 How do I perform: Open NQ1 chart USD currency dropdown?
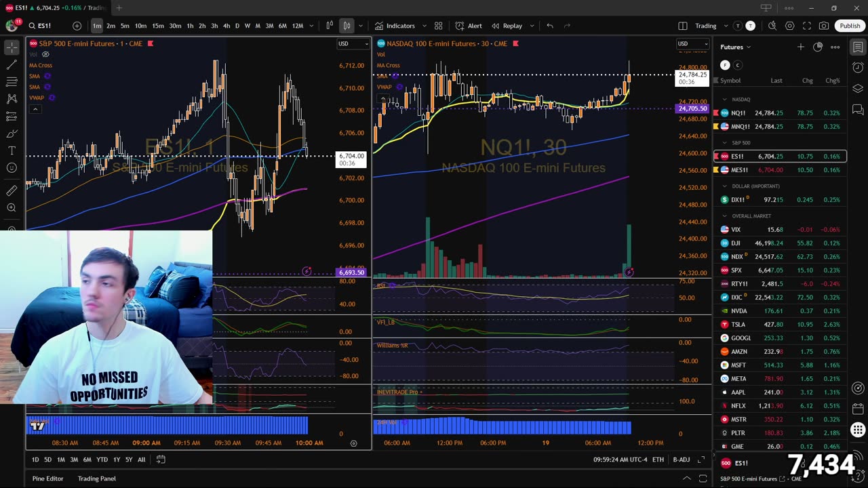coord(692,43)
